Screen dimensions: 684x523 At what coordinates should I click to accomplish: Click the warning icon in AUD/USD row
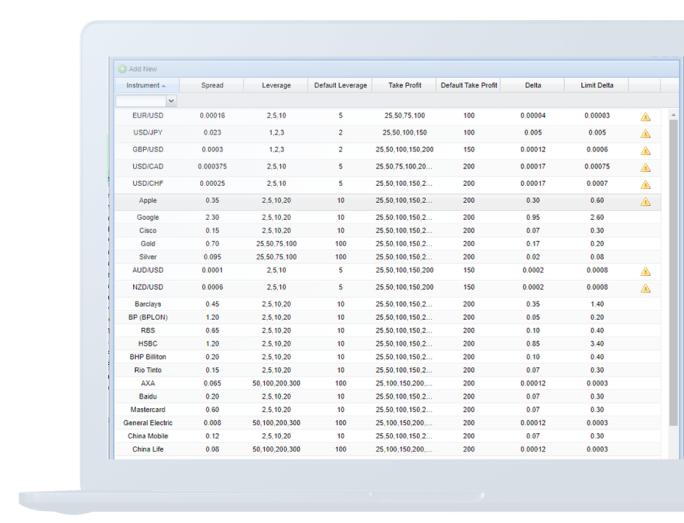[646, 271]
